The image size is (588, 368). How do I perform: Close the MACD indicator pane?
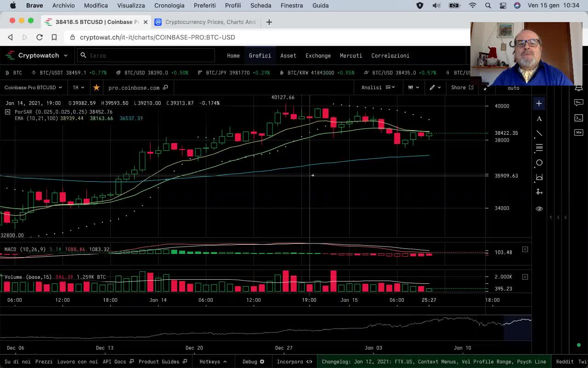525,249
